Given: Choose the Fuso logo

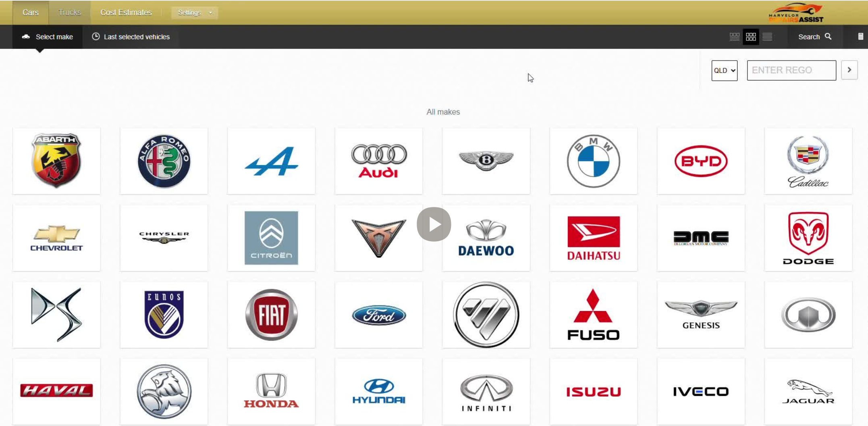Looking at the screenshot, I should pyautogui.click(x=594, y=315).
